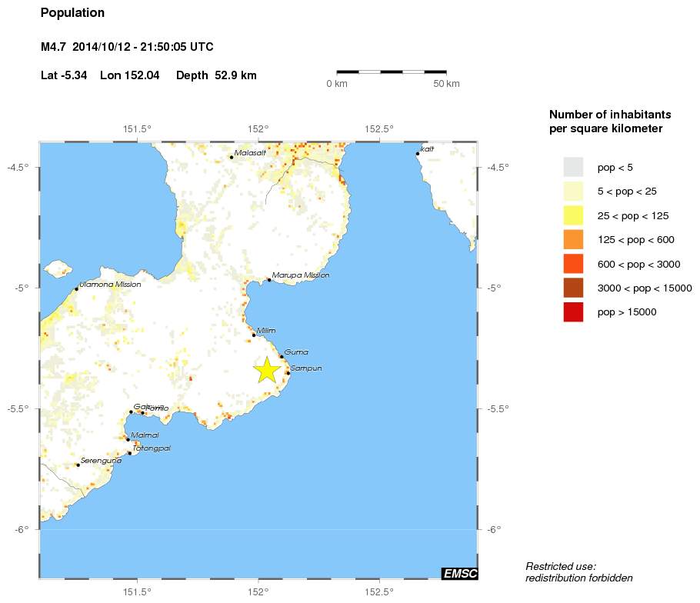Click the Totongpal town marker
Viewport: 700px width, 603px height.
[129, 453]
